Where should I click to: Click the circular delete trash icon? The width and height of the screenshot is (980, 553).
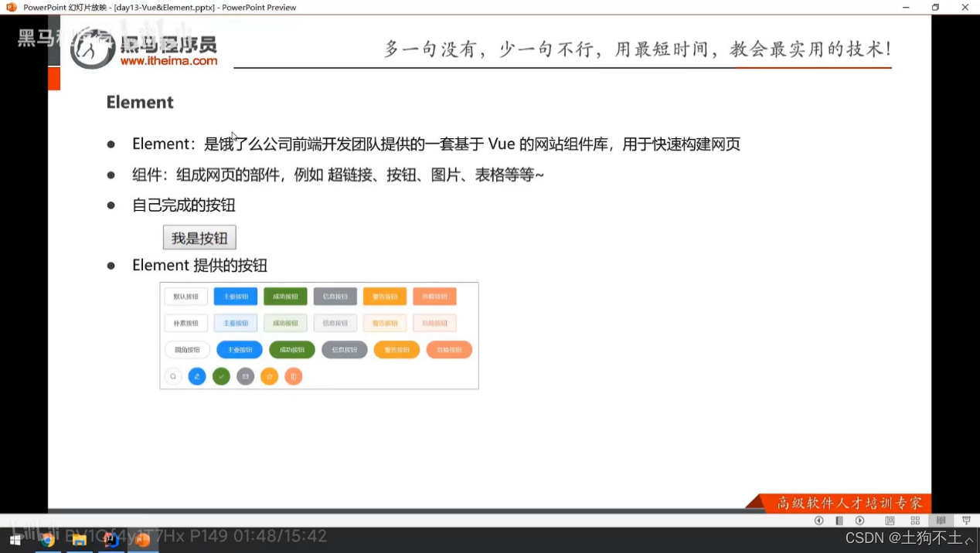[x=294, y=376]
